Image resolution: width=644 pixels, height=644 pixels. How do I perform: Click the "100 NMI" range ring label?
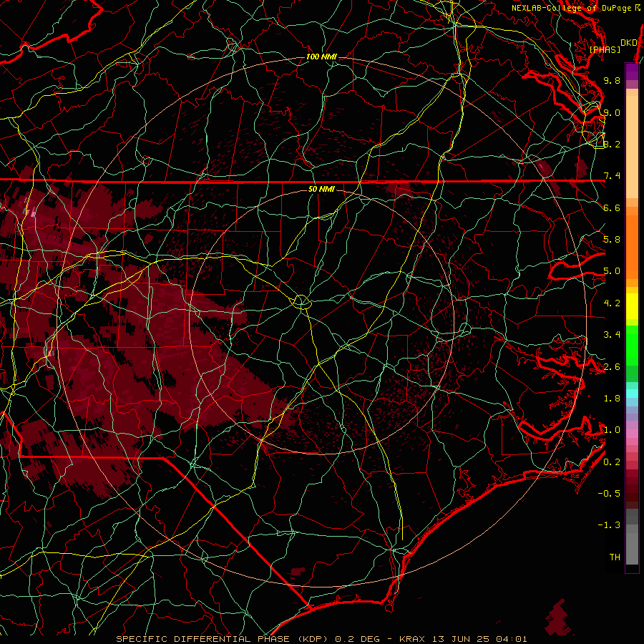coord(321,57)
